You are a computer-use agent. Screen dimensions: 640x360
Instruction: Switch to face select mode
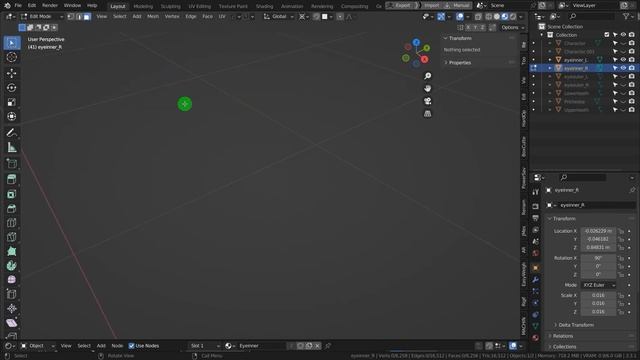(87, 16)
